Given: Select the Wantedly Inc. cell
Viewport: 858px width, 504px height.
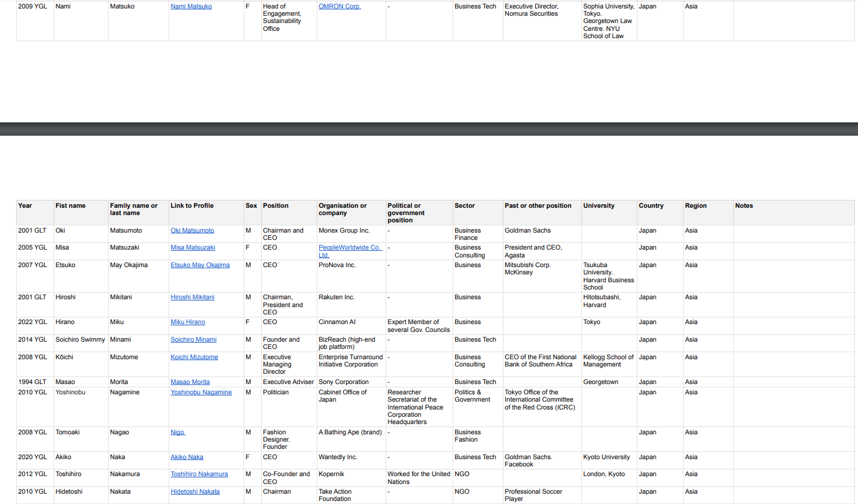Looking at the screenshot, I should pos(351,460).
